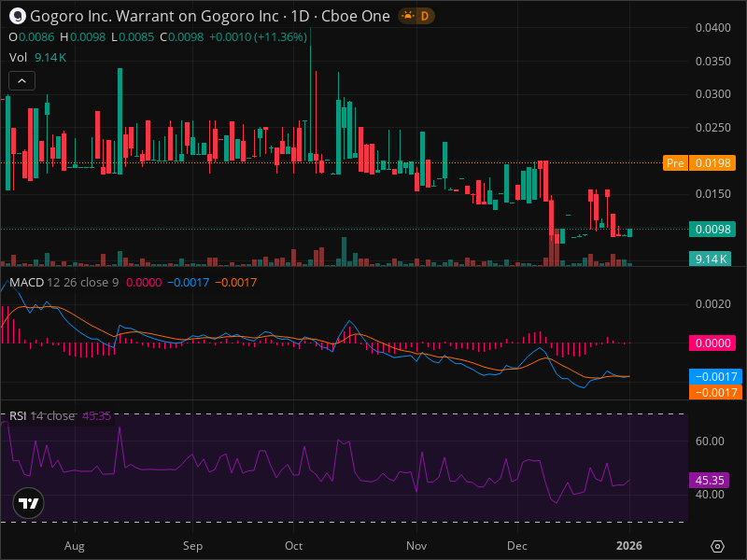Image resolution: width=747 pixels, height=560 pixels.
Task: Click the 2026 label on time axis
Action: coord(629,546)
